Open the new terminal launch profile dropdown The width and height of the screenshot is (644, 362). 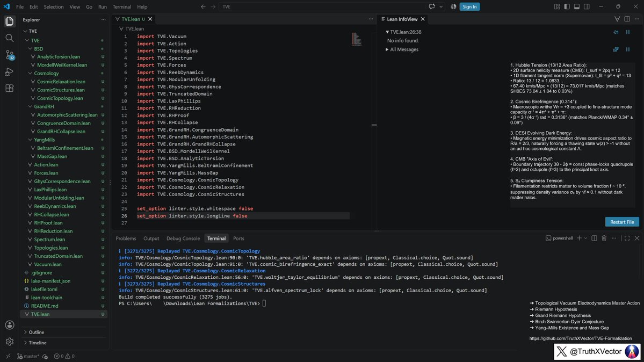(585, 238)
